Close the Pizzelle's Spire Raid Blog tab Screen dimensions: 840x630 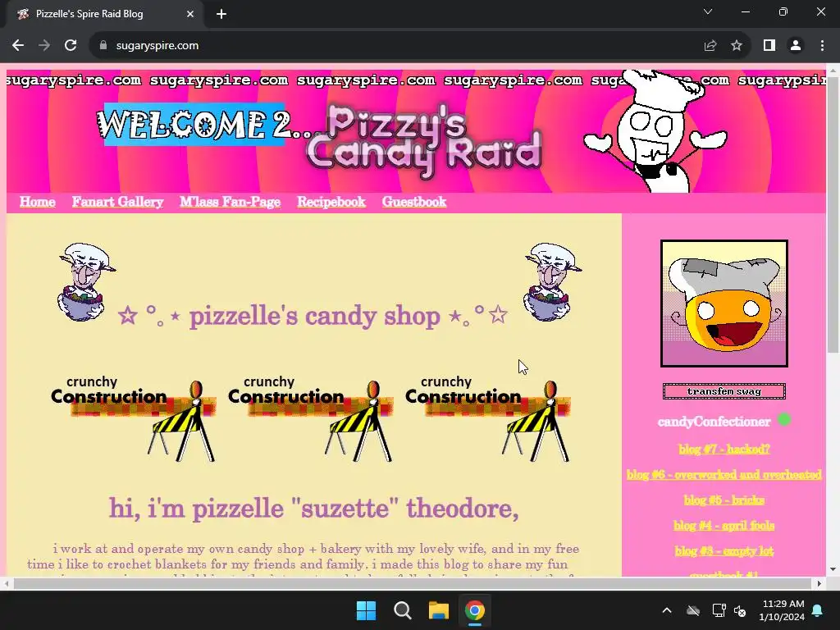pyautogui.click(x=190, y=14)
